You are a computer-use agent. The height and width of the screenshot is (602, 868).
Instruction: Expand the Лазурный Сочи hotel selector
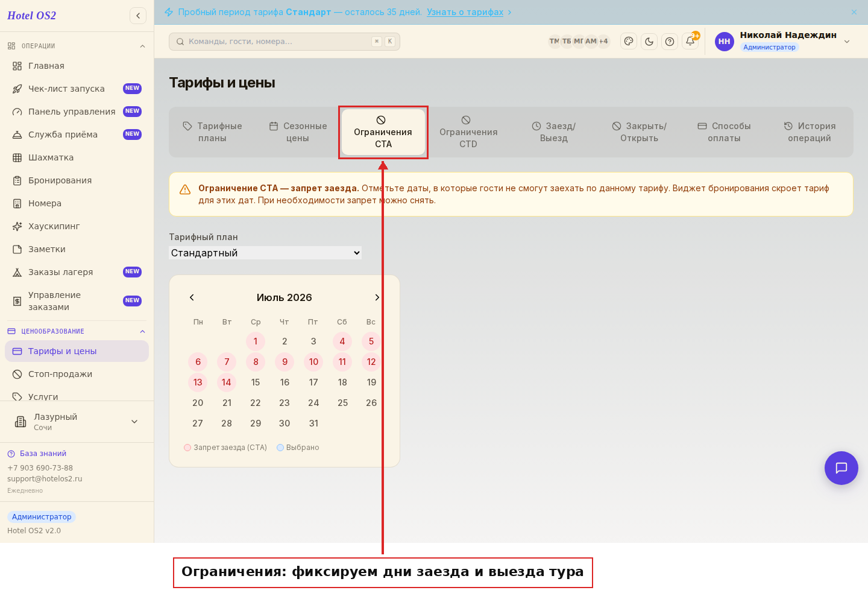pos(77,422)
